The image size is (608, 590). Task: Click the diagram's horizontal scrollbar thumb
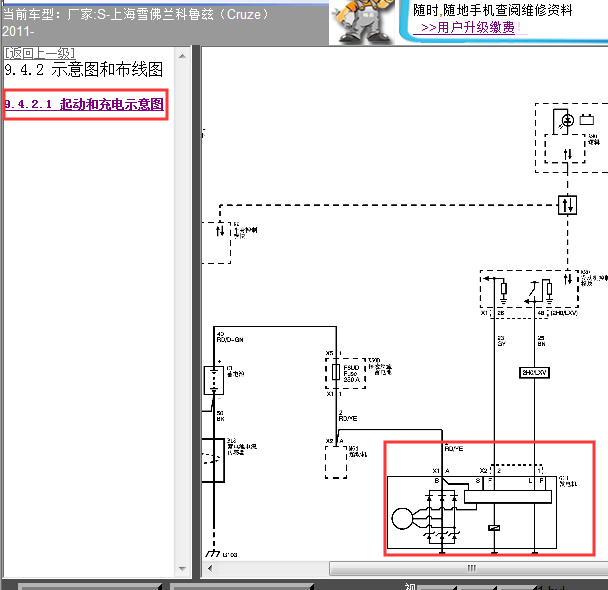468,568
